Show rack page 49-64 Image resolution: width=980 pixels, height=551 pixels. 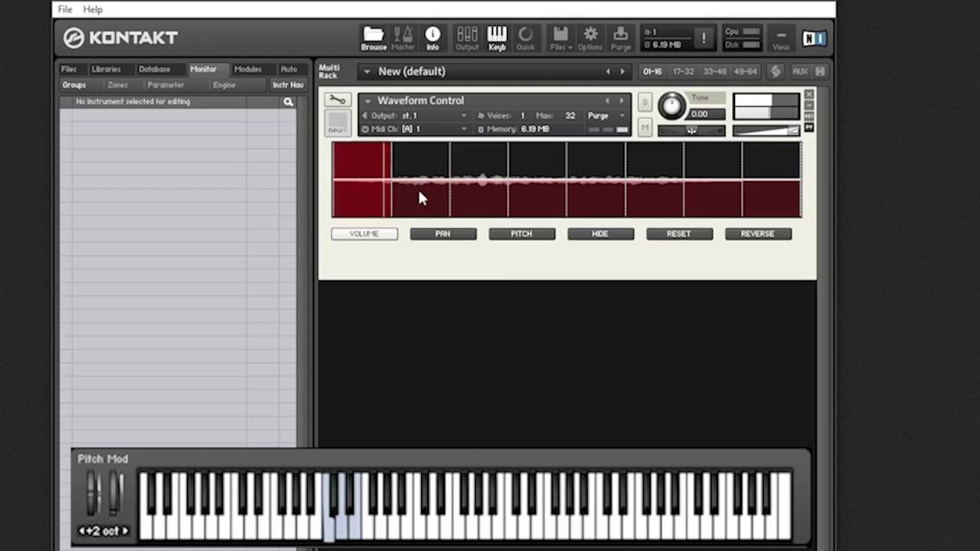[746, 71]
